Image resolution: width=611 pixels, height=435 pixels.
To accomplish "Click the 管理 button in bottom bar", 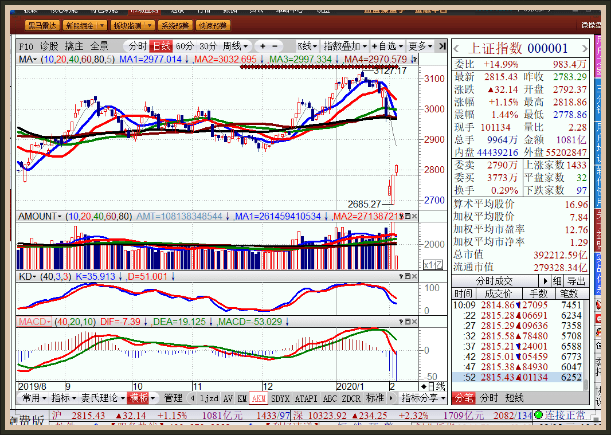I will pyautogui.click(x=173, y=398).
